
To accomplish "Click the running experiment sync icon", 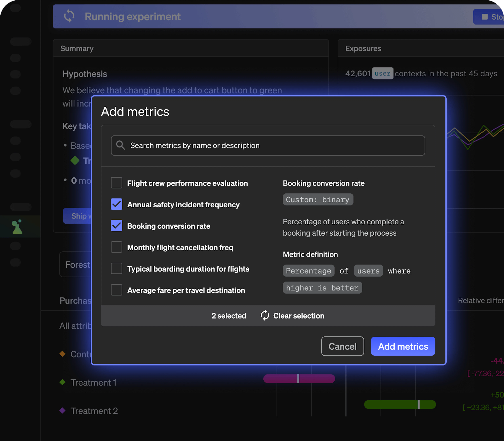I will point(69,16).
